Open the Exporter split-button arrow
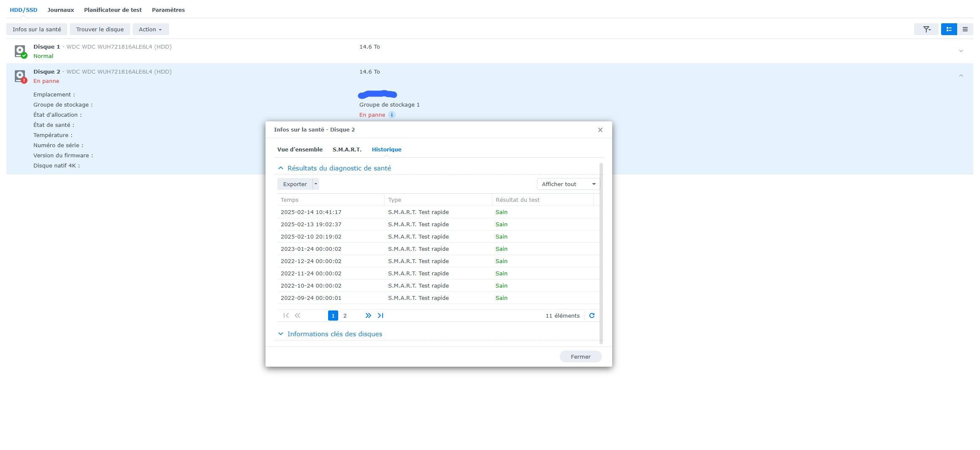Screen dimensions: 980x450 pos(315,184)
